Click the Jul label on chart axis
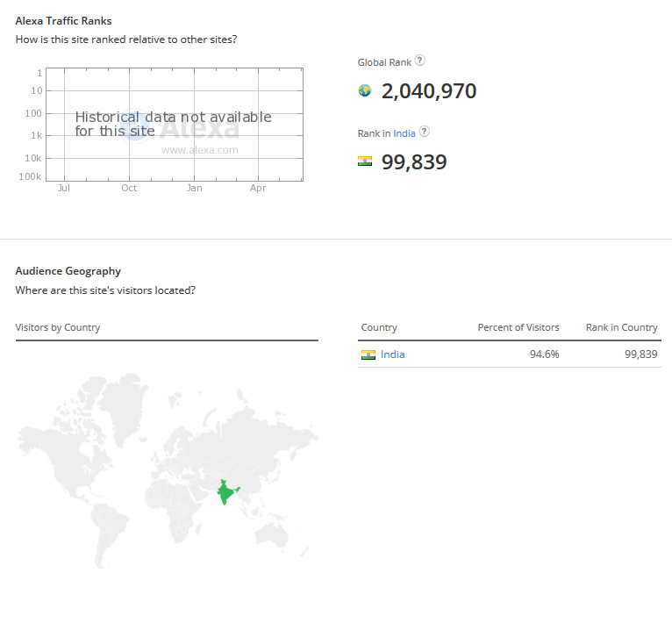The height and width of the screenshot is (623, 672). [x=64, y=188]
